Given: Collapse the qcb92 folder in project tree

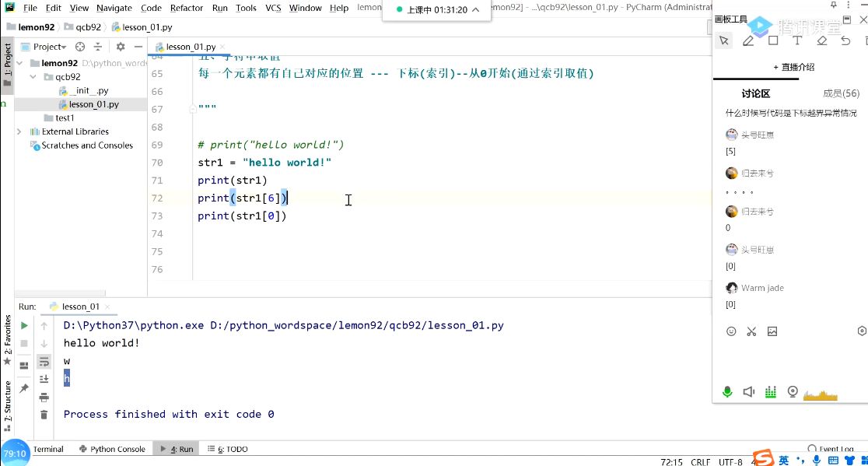Looking at the screenshot, I should click(x=33, y=77).
